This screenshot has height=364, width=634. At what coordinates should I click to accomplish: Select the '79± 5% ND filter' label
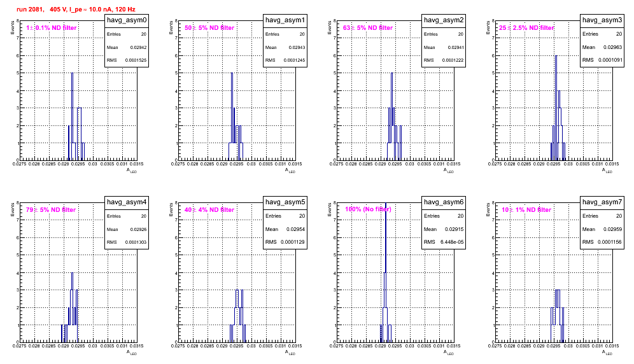(x=51, y=210)
